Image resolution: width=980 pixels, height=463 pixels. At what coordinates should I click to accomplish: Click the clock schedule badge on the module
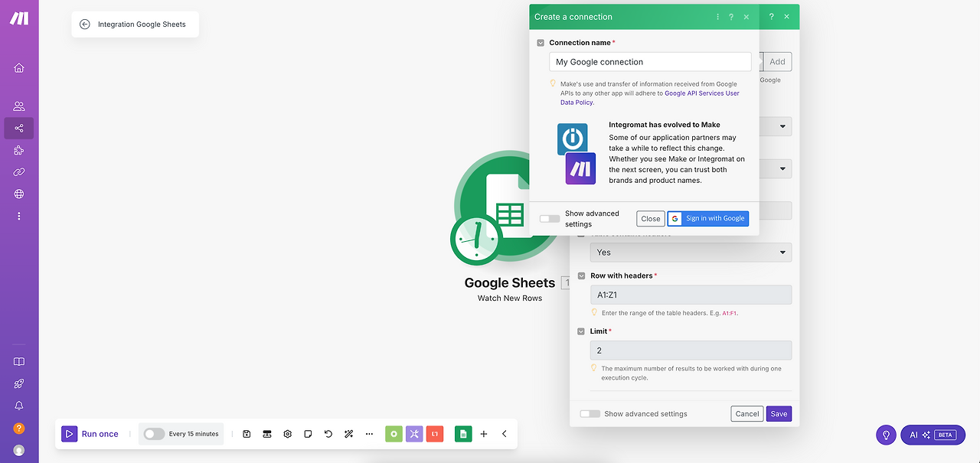pyautogui.click(x=476, y=240)
